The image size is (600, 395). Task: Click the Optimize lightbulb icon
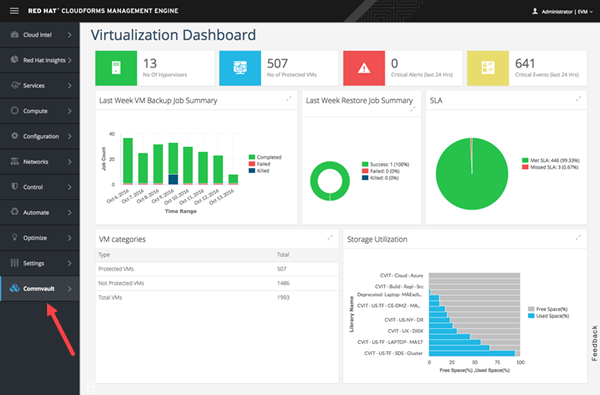[x=15, y=237]
